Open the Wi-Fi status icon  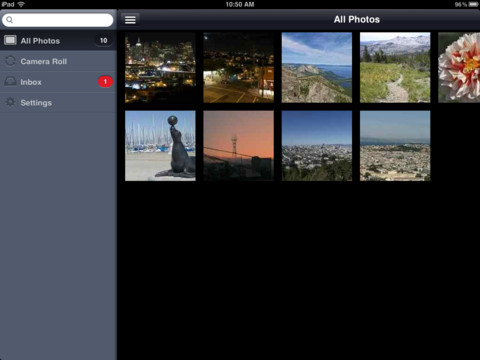(x=21, y=4)
